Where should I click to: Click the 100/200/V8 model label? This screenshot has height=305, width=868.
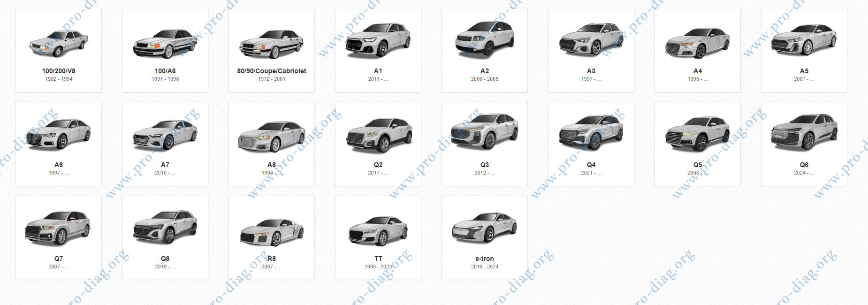coord(59,71)
